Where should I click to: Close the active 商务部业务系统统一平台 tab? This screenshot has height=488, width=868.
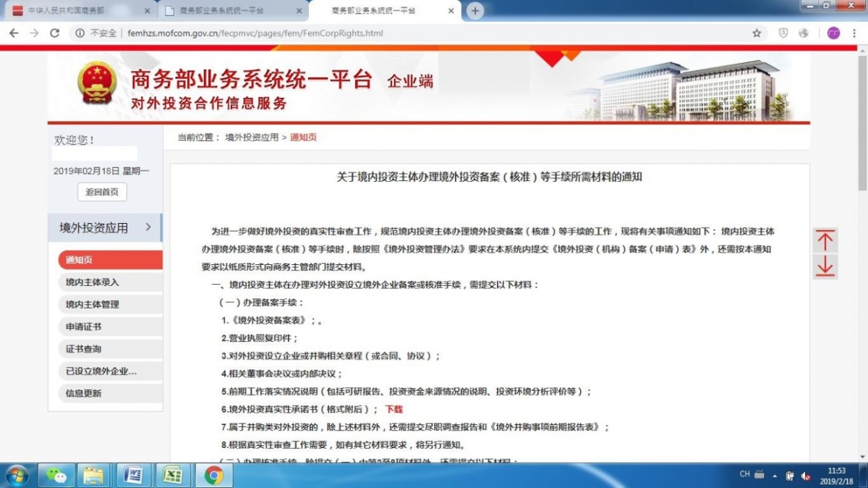[451, 12]
